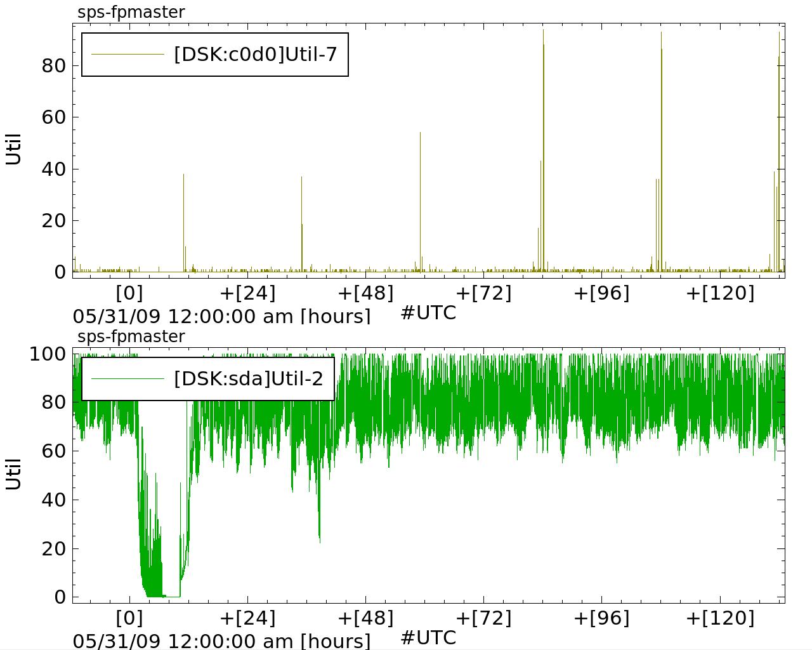This screenshot has width=812, height=650.
Task: Select the [DSK:sda]Util-2 legend label
Action: coord(248,379)
